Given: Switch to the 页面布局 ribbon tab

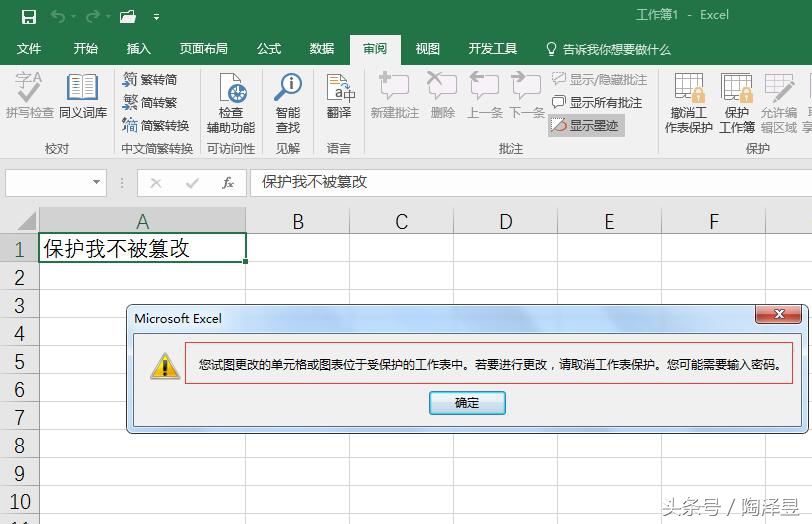Looking at the screenshot, I should 204,49.
